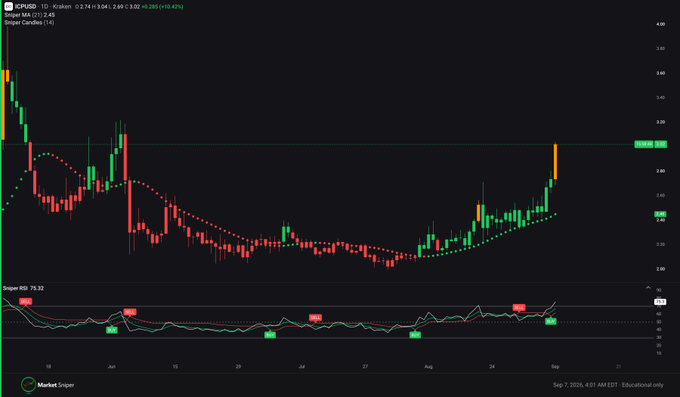Click the 15 date axis label
Viewport: 680px width, 397px height.
(x=175, y=367)
